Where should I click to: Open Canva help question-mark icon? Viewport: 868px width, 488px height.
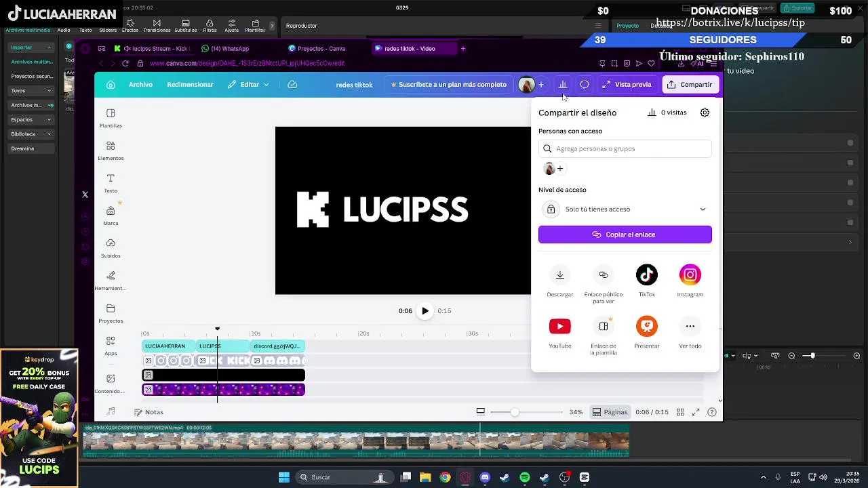[711, 412]
